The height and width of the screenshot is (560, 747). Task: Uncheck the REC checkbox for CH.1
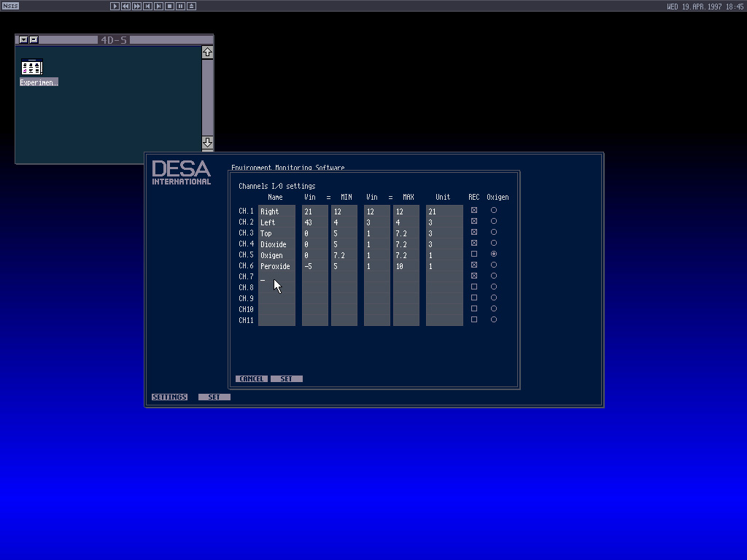tap(474, 211)
